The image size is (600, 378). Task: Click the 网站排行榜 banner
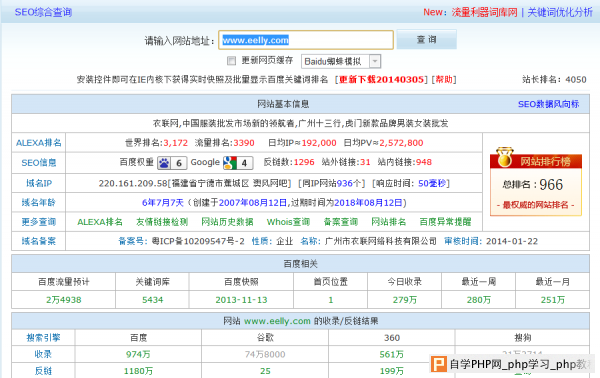536,161
